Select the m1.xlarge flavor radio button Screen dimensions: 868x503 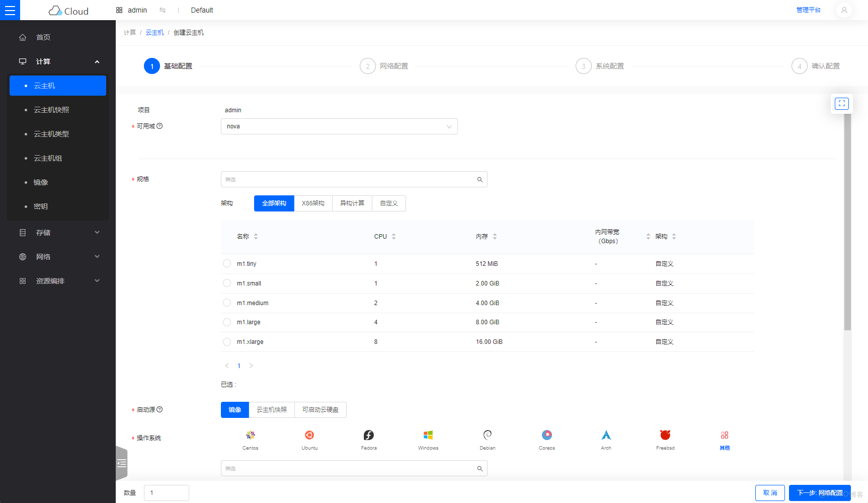(227, 342)
